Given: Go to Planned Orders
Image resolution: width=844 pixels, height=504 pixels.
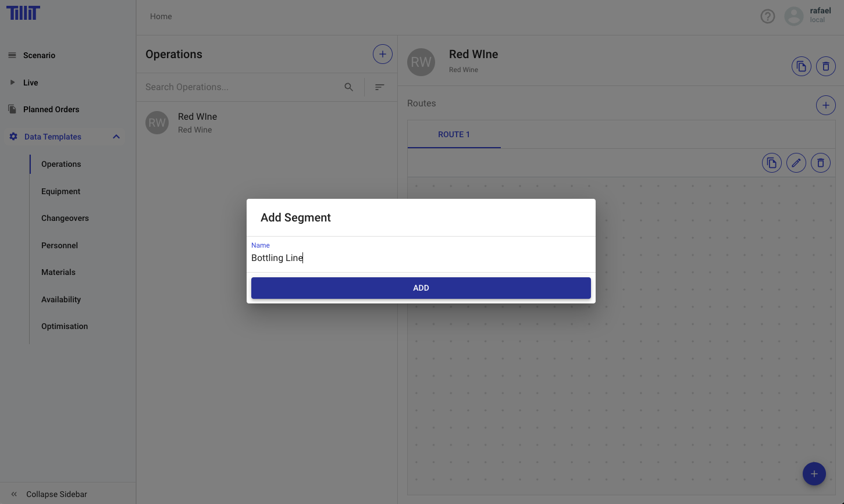Looking at the screenshot, I should pyautogui.click(x=51, y=109).
